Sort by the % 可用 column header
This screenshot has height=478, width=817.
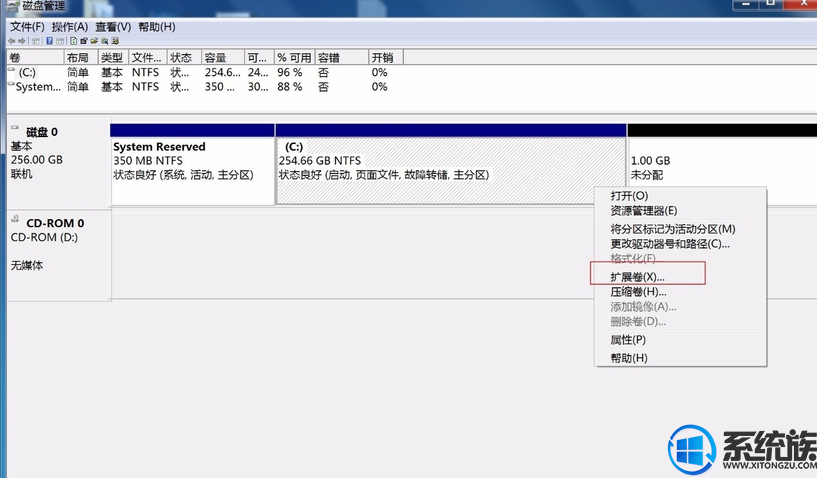coord(294,57)
